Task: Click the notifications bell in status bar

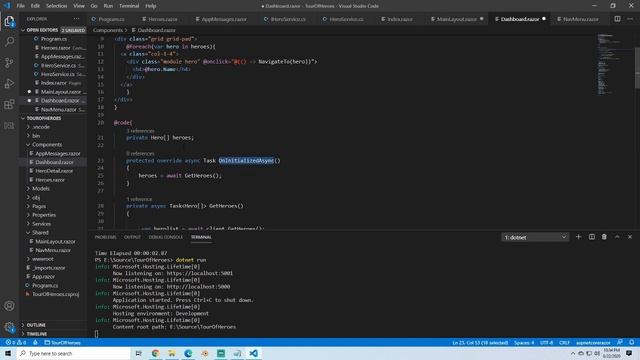Action: coord(632,342)
